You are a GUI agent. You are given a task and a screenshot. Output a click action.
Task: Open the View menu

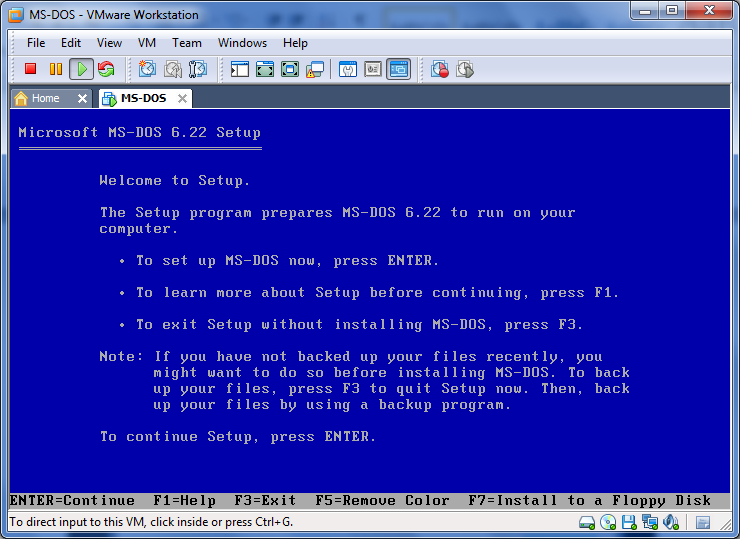109,43
